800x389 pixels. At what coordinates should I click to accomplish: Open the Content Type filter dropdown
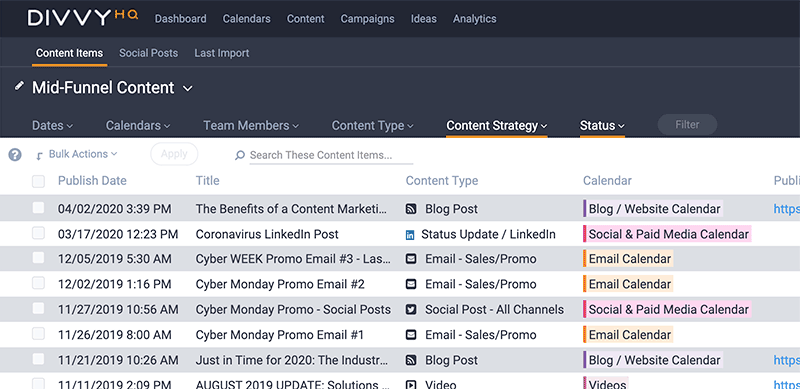372,126
